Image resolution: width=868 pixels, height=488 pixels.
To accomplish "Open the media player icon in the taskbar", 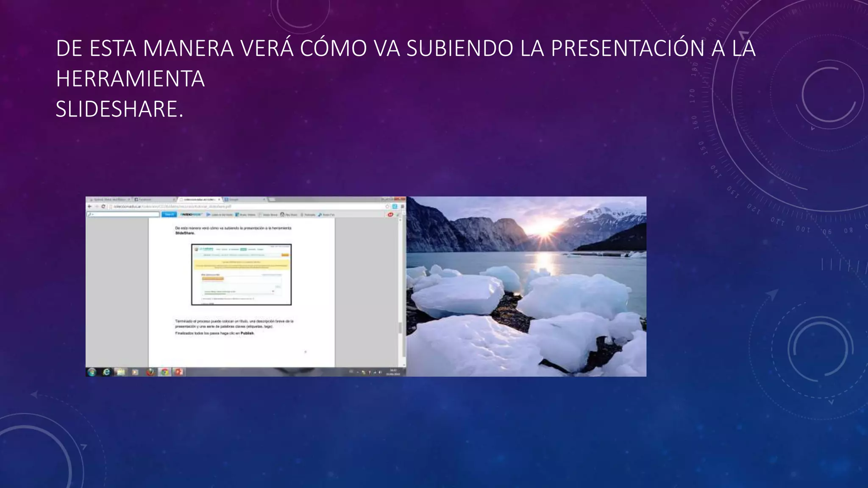I will tap(135, 372).
